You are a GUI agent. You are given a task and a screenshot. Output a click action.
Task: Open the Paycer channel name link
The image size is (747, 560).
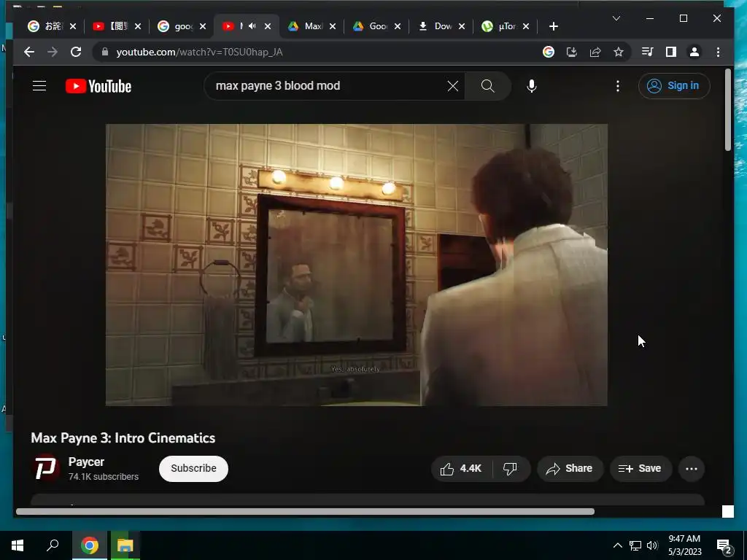tap(86, 462)
